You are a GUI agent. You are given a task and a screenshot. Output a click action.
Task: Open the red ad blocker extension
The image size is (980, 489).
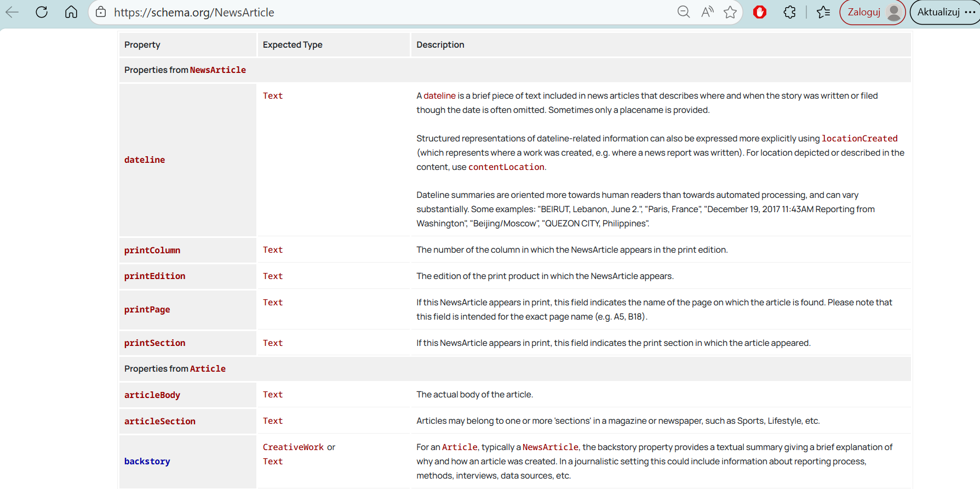pos(760,12)
